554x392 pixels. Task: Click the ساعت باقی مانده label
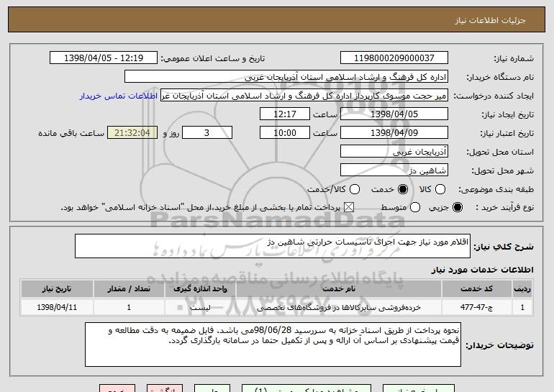coord(71,133)
